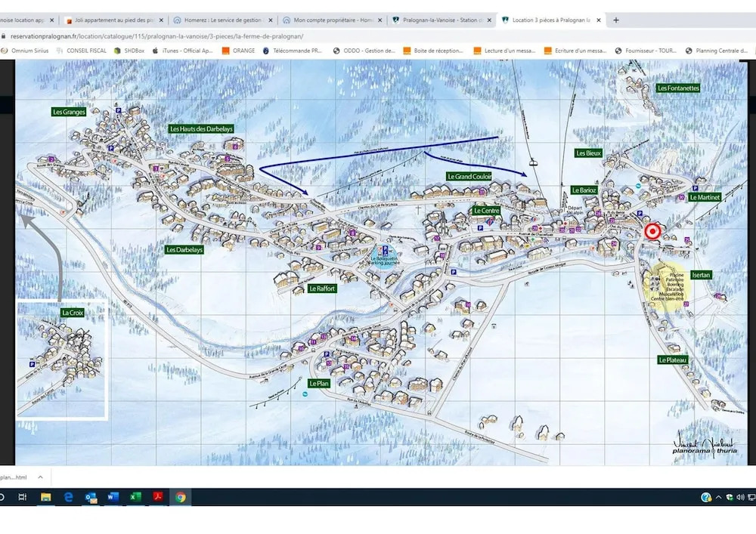The height and width of the screenshot is (534, 756).
Task: Click the Chrome icon in the taskbar
Action: [x=180, y=497]
